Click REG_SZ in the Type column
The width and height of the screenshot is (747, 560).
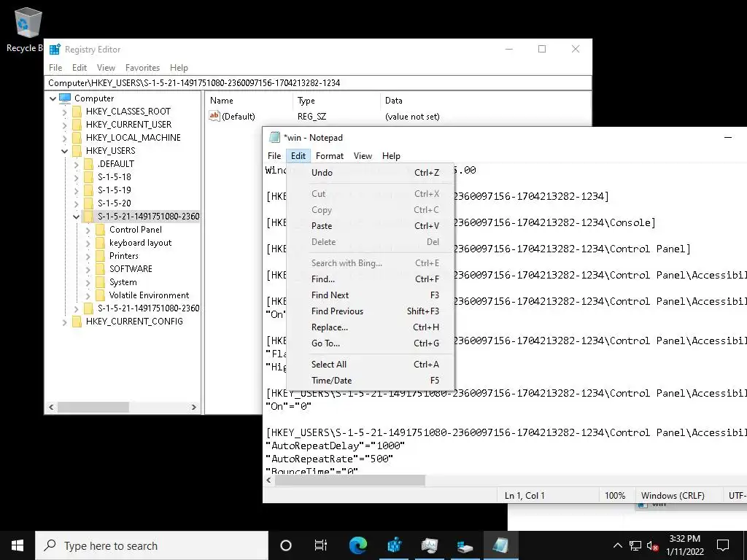click(311, 117)
